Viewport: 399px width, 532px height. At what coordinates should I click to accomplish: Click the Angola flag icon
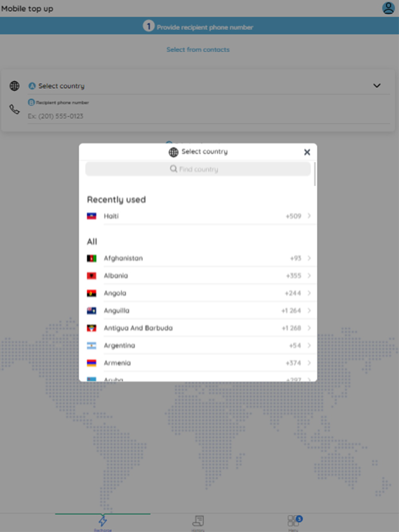tap(92, 294)
